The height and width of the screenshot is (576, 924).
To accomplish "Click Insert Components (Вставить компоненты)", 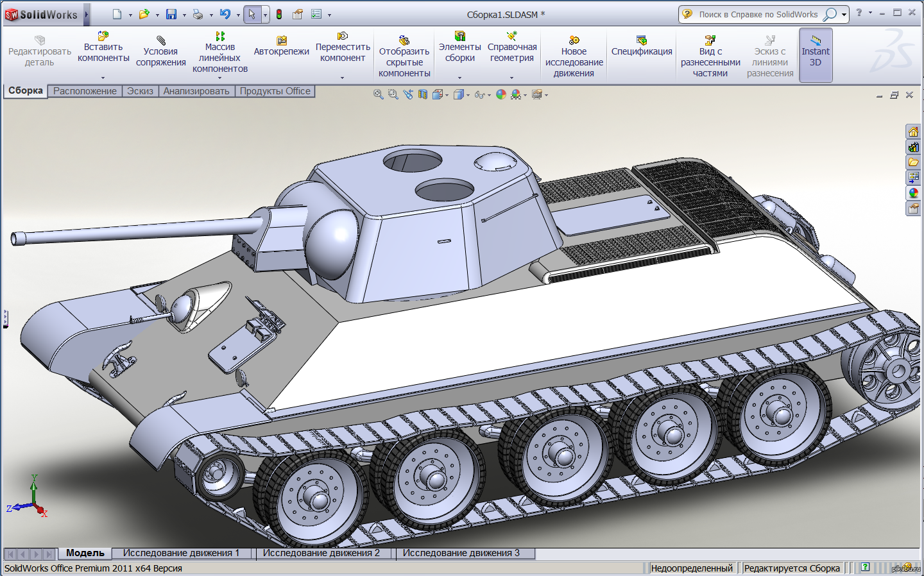I will 103,47.
